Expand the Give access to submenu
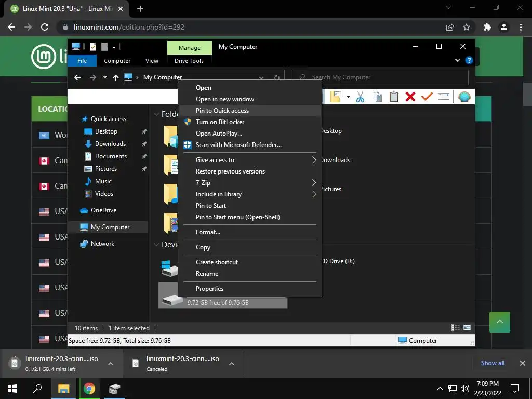The image size is (532, 399). [x=249, y=160]
